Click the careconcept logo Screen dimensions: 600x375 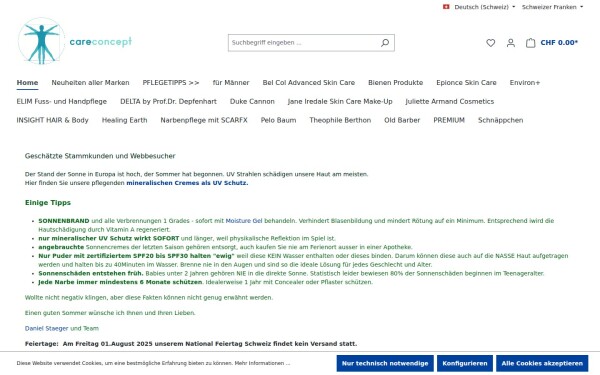click(x=75, y=41)
